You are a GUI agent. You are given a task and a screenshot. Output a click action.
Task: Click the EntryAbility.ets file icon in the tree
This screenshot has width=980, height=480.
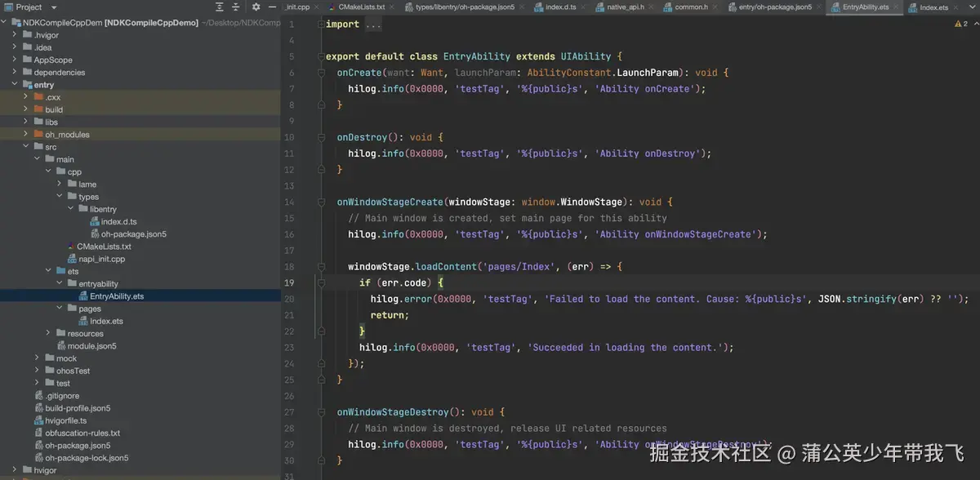(x=83, y=296)
